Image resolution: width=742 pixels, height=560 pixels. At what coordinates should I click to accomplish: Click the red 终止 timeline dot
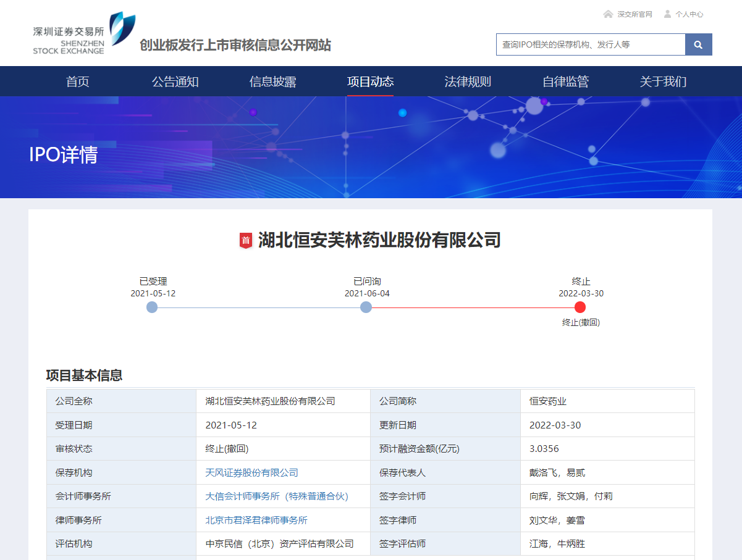tap(580, 307)
